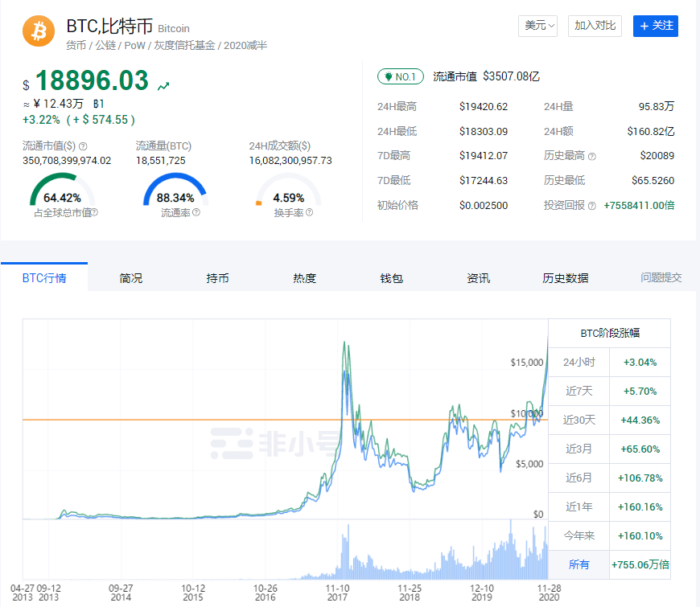Open the 美元 currency dropdown
Image resolution: width=700 pixels, height=607 pixels.
[537, 26]
